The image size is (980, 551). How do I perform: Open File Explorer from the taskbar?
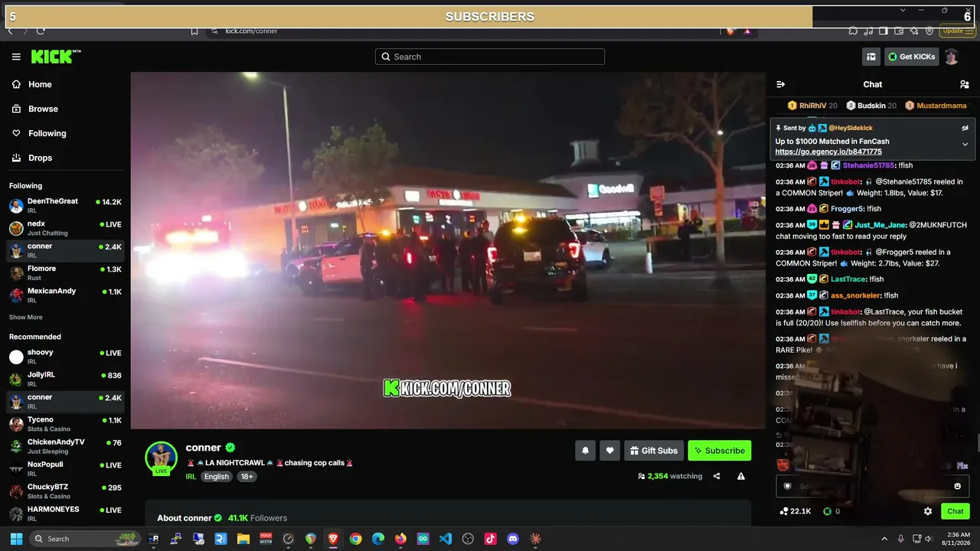(243, 539)
